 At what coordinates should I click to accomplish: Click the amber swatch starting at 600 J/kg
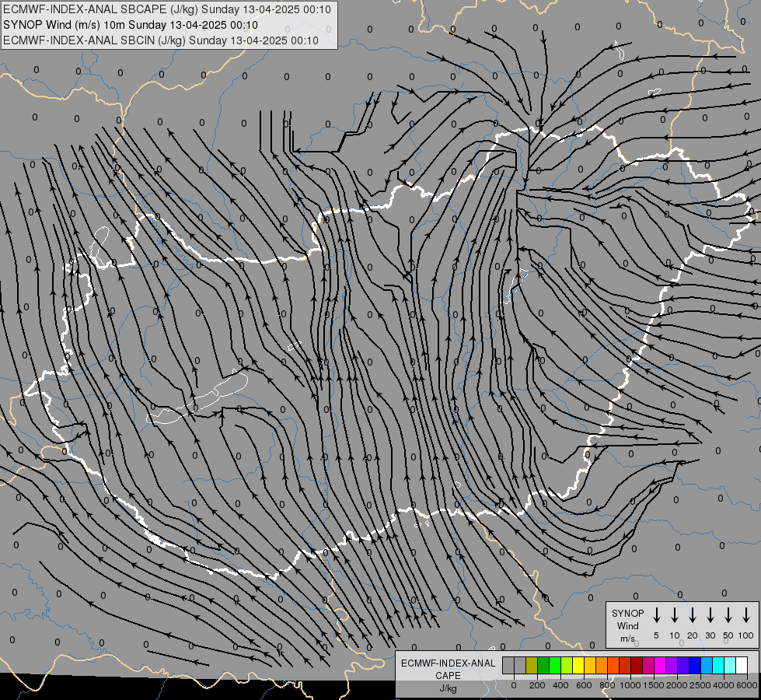pyautogui.click(x=590, y=665)
